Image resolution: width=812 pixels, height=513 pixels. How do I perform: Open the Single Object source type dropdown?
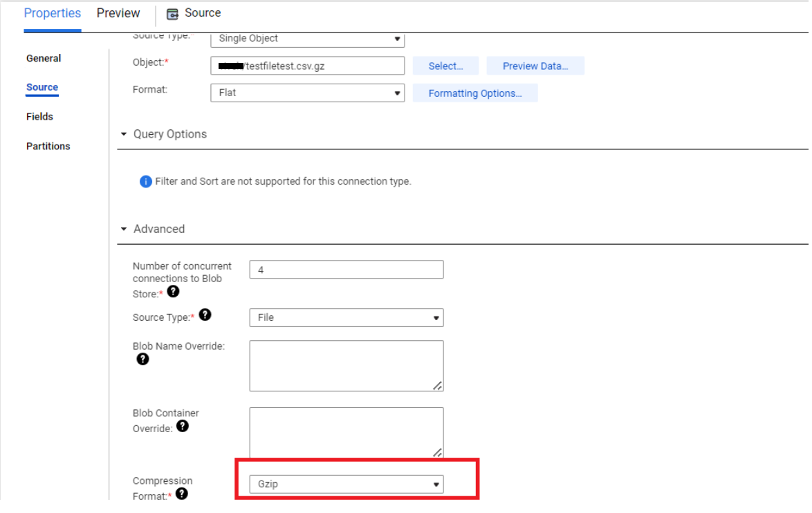click(308, 39)
